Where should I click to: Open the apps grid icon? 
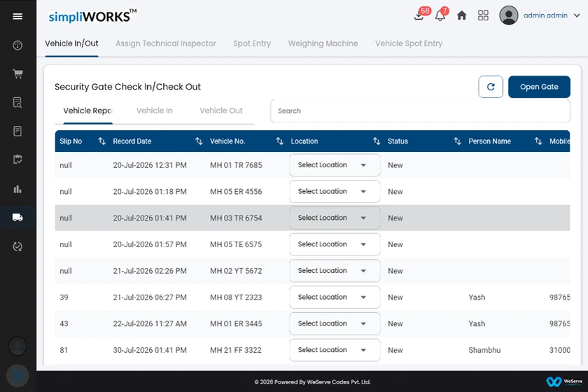483,15
